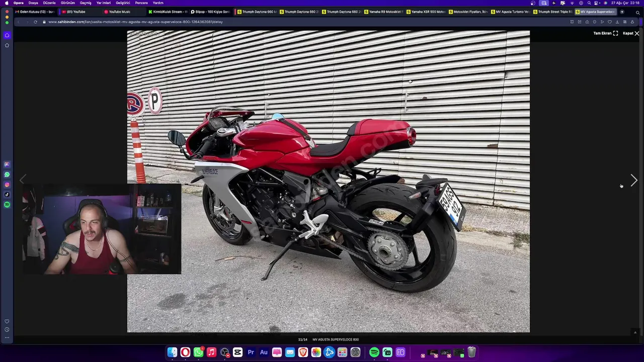
Task: Open Opera sidebar bookmarks star icon
Action: (x=7, y=45)
